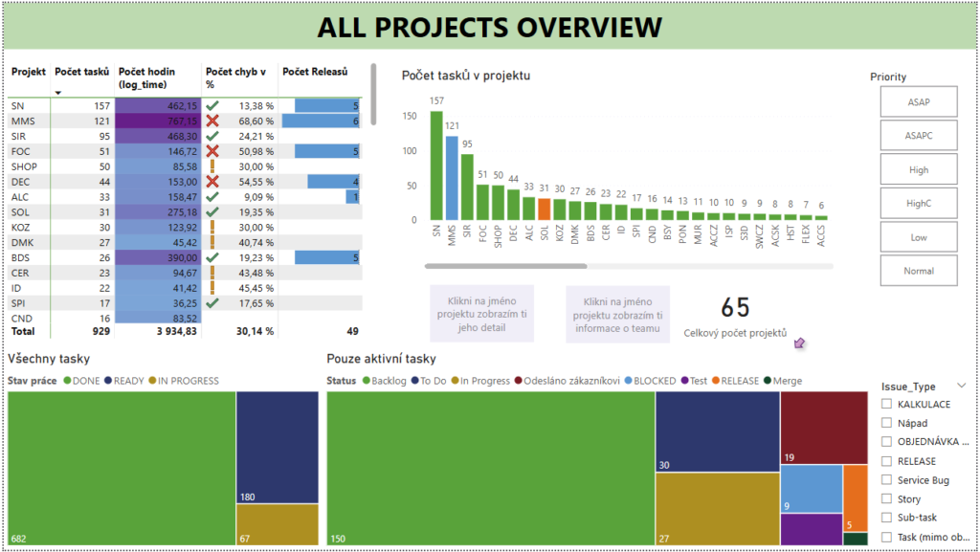Screen dimensions: 980x552
Task: Click the red X icon in MMS row
Action: 212,121
